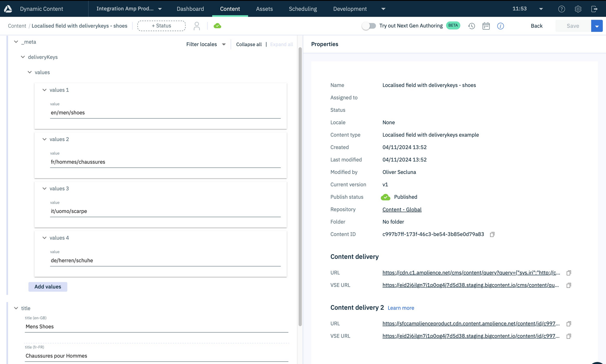Copy the Content delivery 2 VSE URL
Screen dimensions: 606x364
[569, 336]
